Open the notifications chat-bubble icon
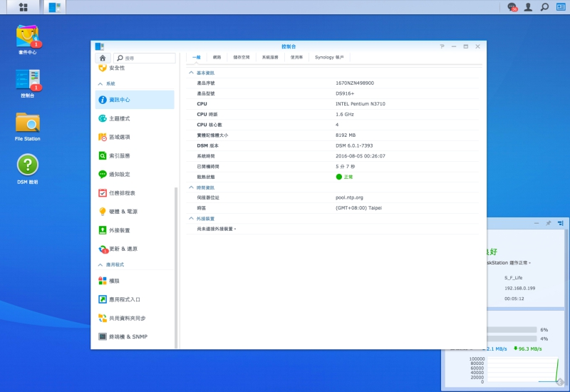This screenshot has height=392, width=570. [512, 7]
